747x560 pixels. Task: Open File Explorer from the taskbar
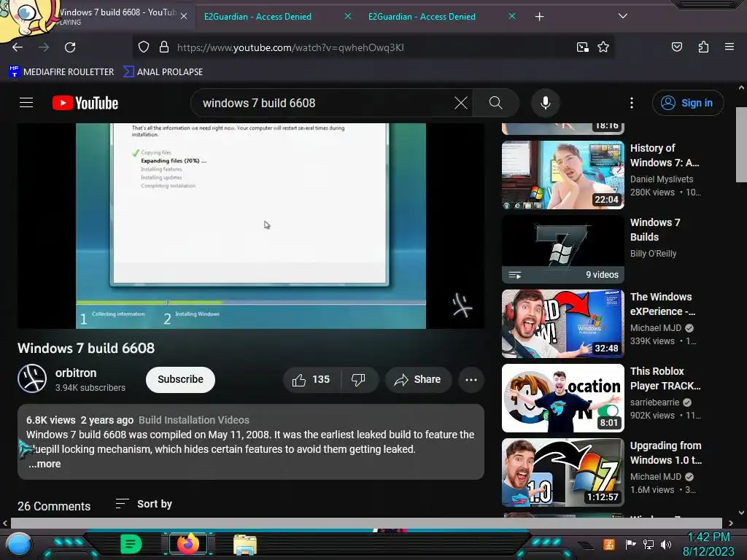point(245,545)
